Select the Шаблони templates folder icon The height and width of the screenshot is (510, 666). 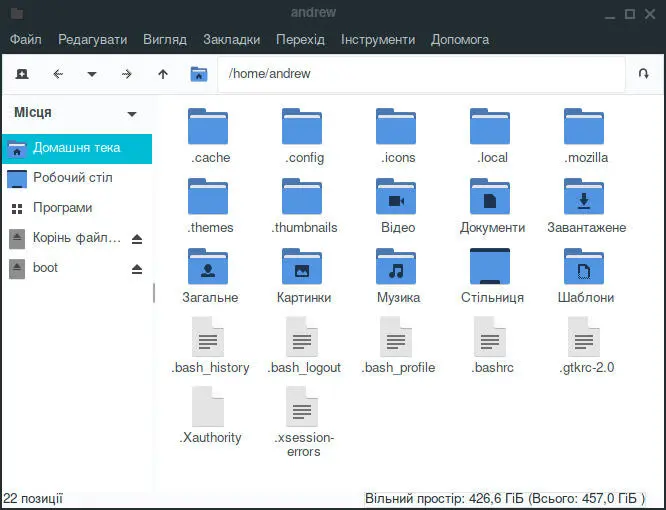(x=584, y=267)
